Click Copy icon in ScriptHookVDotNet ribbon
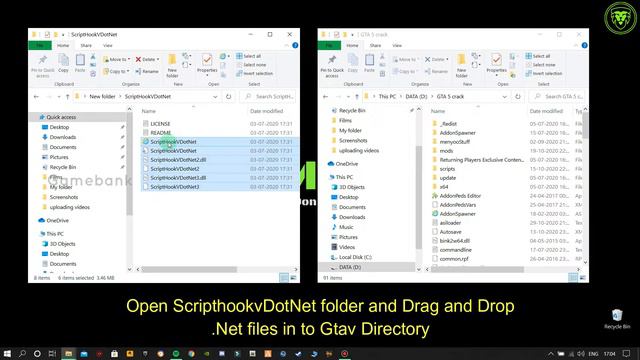640x360 pixels. coord(63,63)
